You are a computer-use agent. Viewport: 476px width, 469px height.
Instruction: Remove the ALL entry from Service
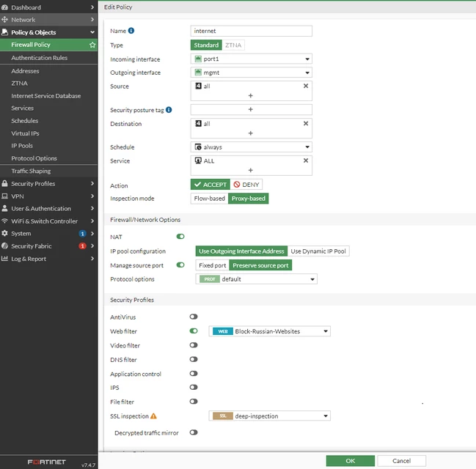coord(306,160)
